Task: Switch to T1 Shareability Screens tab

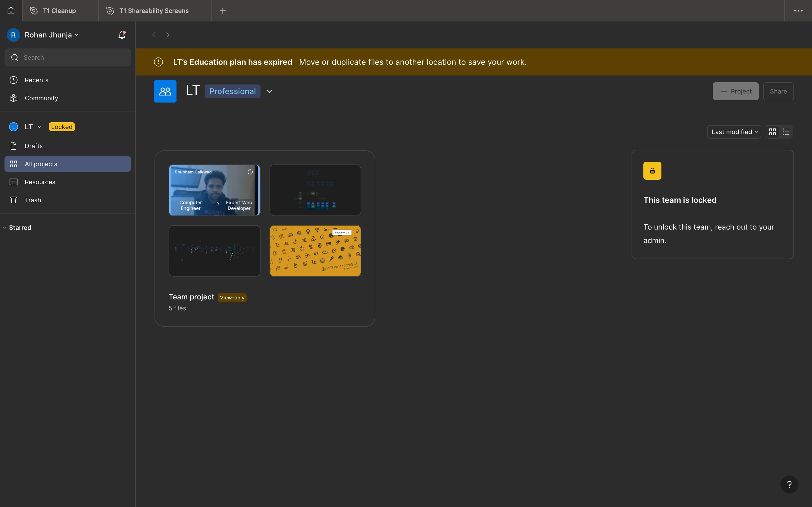Action: coord(154,11)
